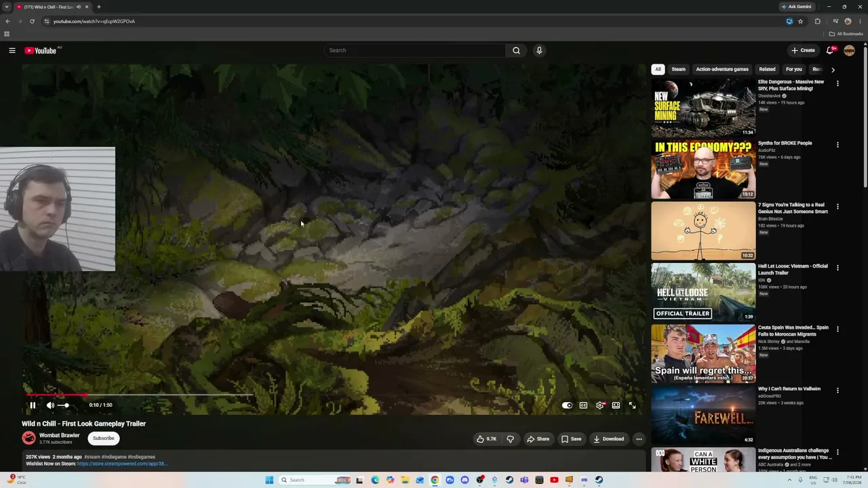Viewport: 868px width, 488px height.
Task: Switch to theater mode
Action: (x=616, y=405)
